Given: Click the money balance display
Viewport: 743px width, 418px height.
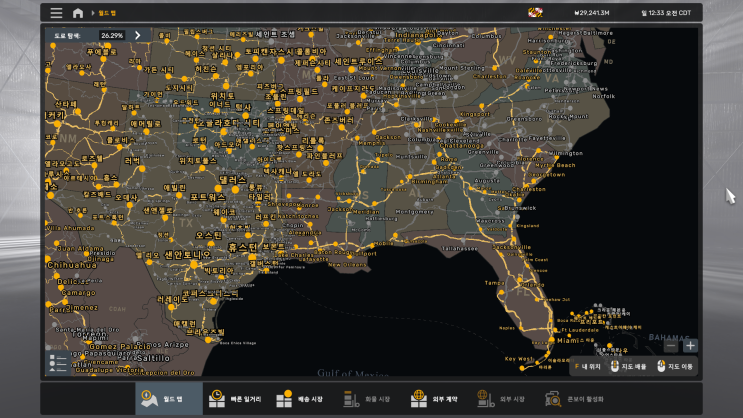Looking at the screenshot, I should click(x=591, y=13).
